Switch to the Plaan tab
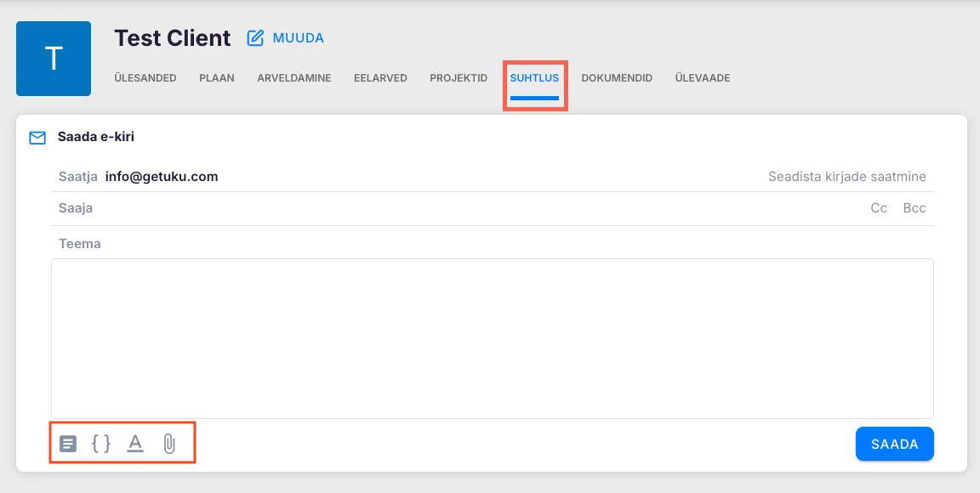 click(217, 78)
